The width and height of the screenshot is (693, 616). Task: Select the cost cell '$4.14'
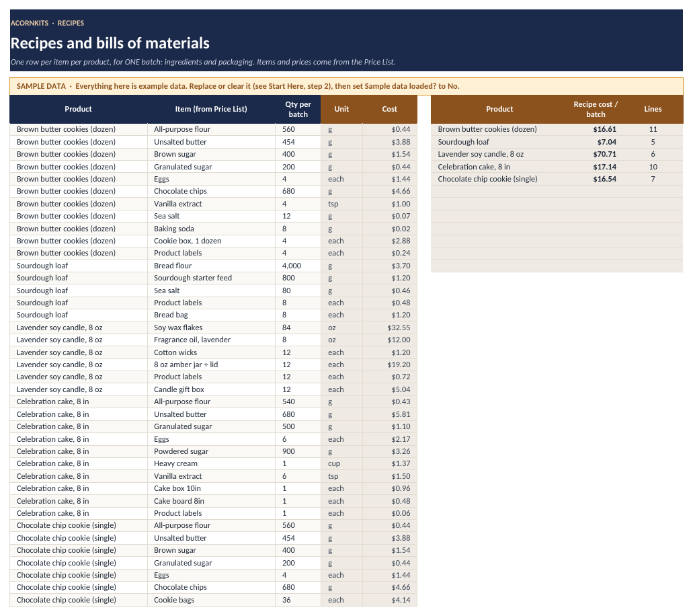pyautogui.click(x=389, y=600)
